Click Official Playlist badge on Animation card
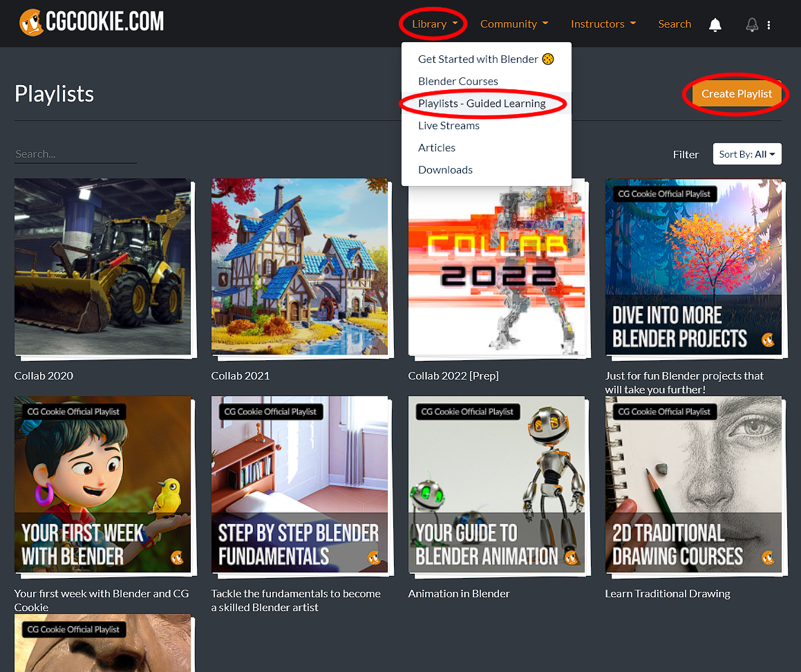The height and width of the screenshot is (672, 801). [x=467, y=411]
